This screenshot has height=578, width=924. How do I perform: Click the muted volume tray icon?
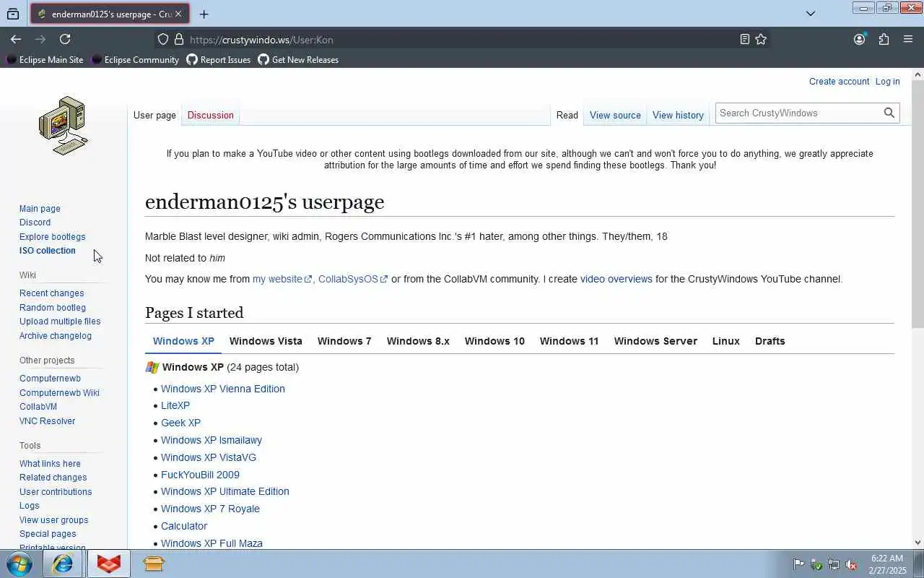coord(852,564)
